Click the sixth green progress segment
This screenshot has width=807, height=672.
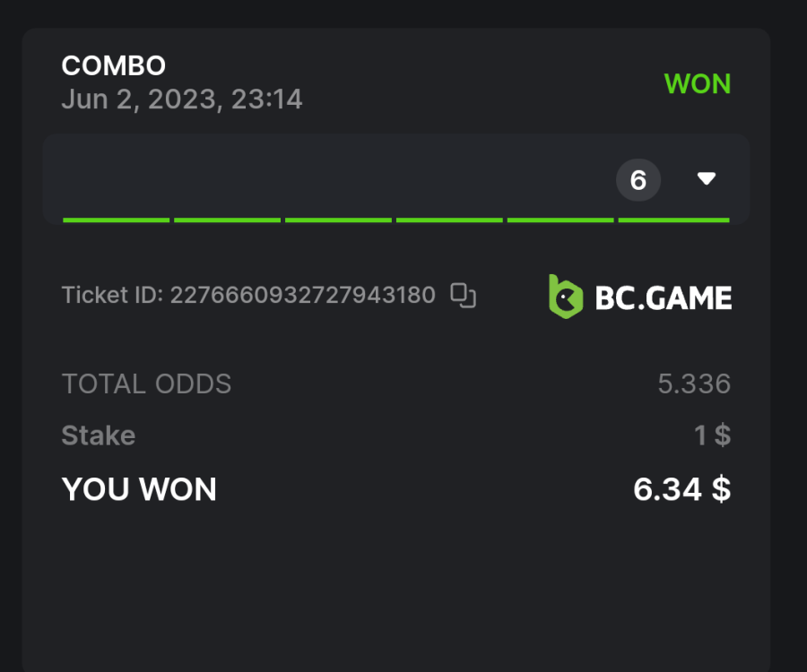tap(673, 220)
